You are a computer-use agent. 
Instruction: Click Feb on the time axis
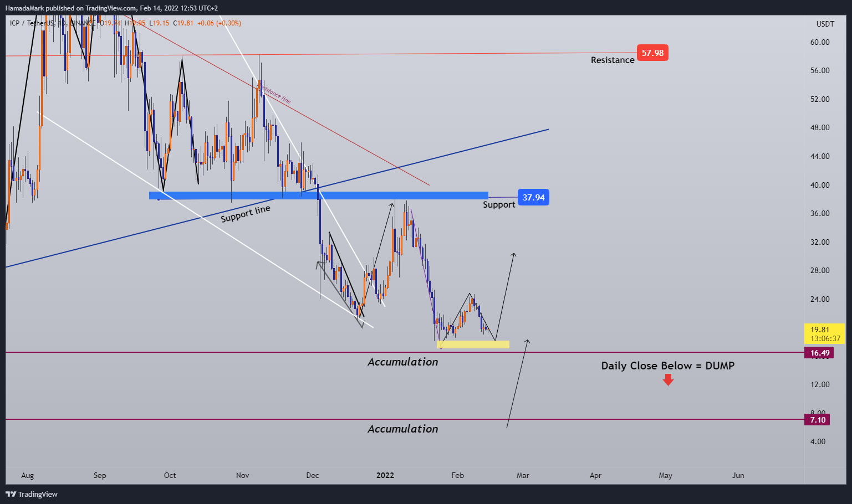[457, 475]
